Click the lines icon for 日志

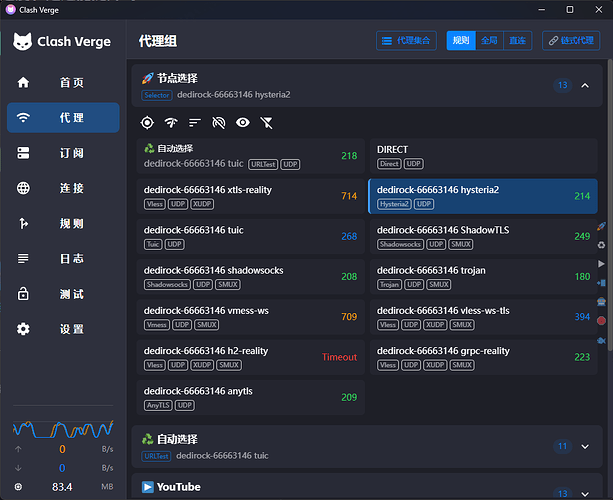23,258
